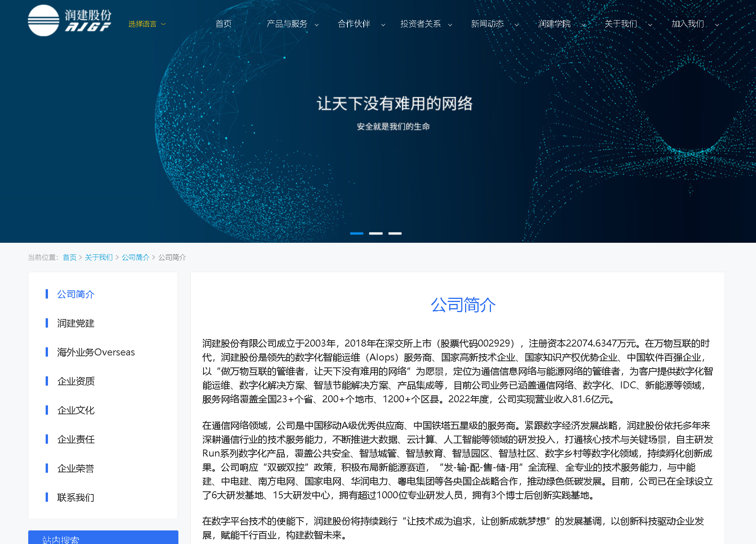
Task: Expand the 关于我们 dropdown arrow
Action: (650, 25)
